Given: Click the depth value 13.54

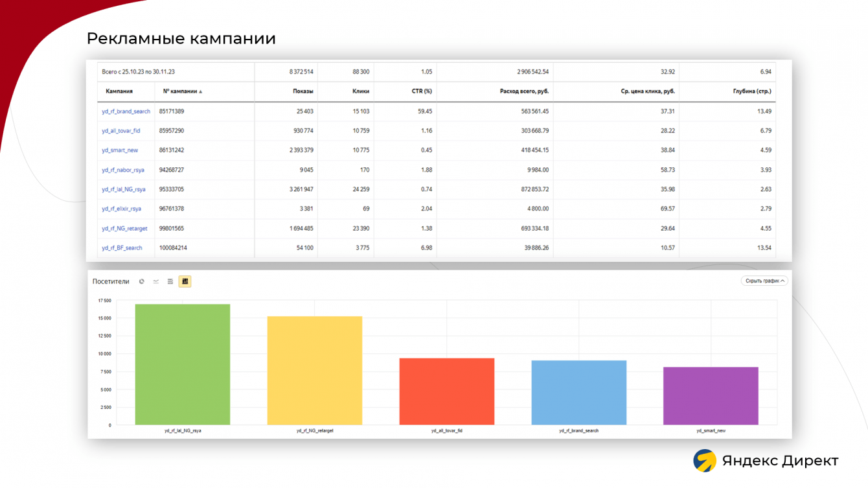Looking at the screenshot, I should point(765,248).
